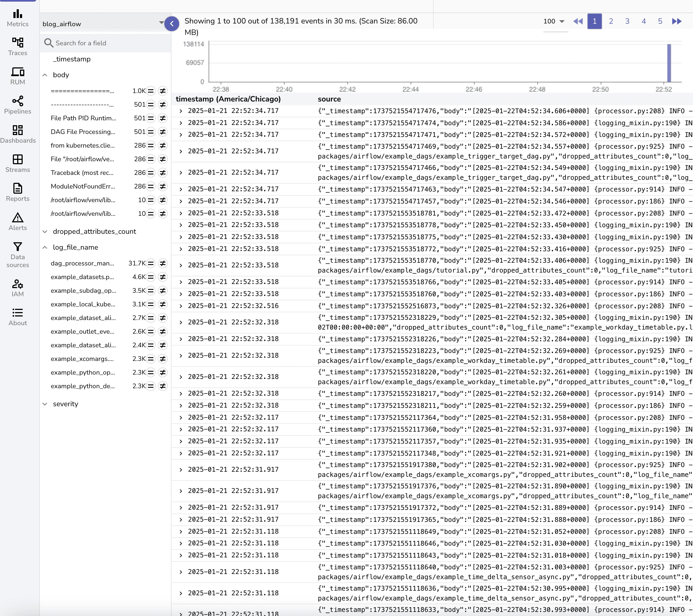
Task: Open the Dashboards section
Action: coord(18,133)
